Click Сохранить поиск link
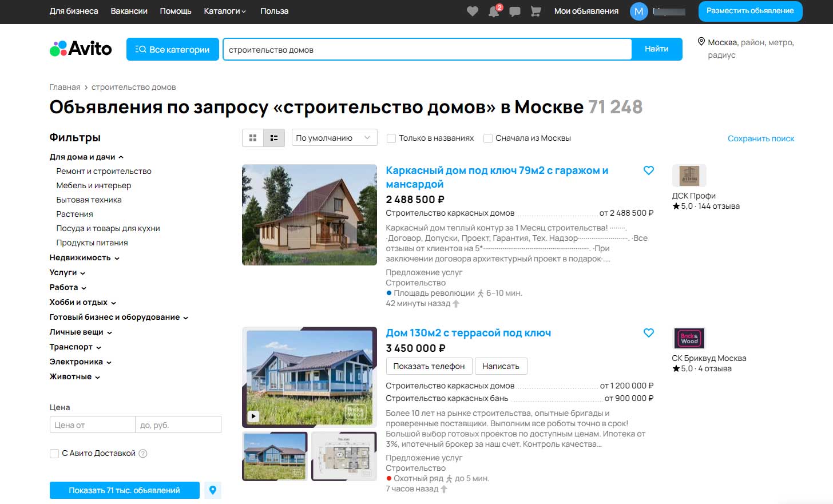This screenshot has width=833, height=504. 760,138
